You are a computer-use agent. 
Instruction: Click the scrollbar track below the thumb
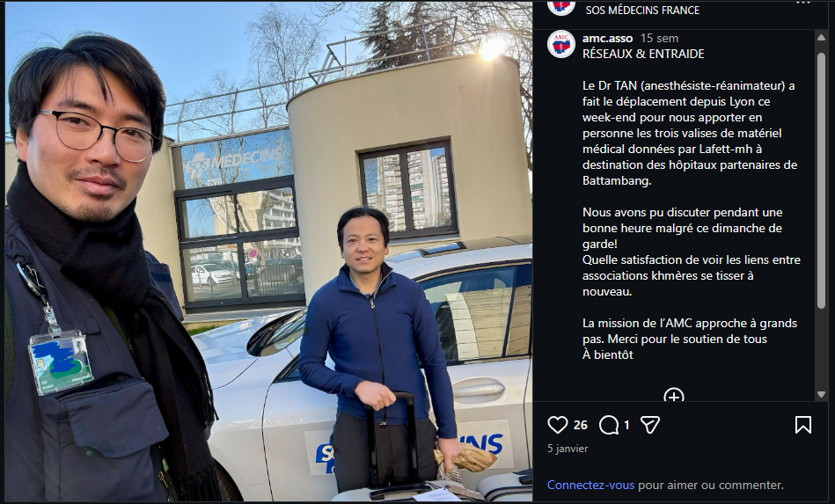pos(821,348)
